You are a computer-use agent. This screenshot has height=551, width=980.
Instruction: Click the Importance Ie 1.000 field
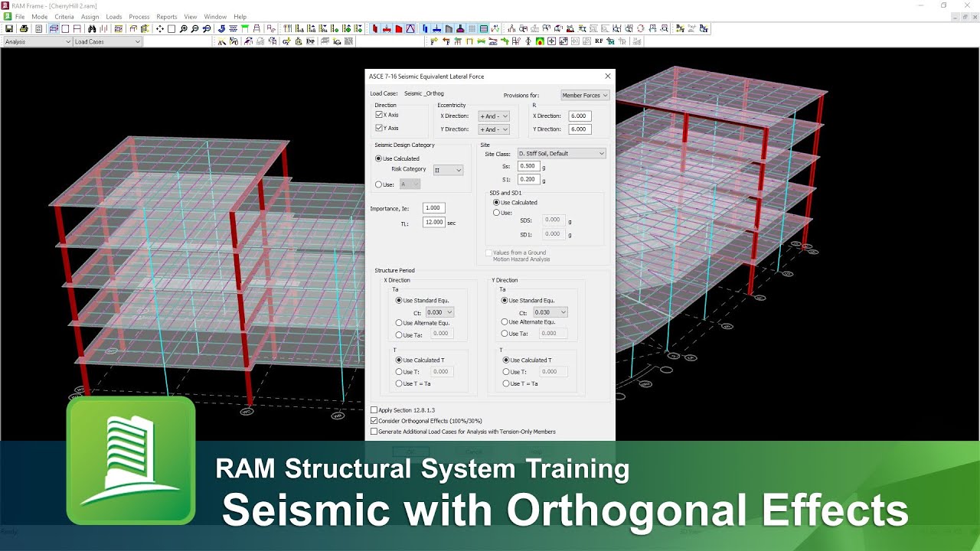coord(433,208)
